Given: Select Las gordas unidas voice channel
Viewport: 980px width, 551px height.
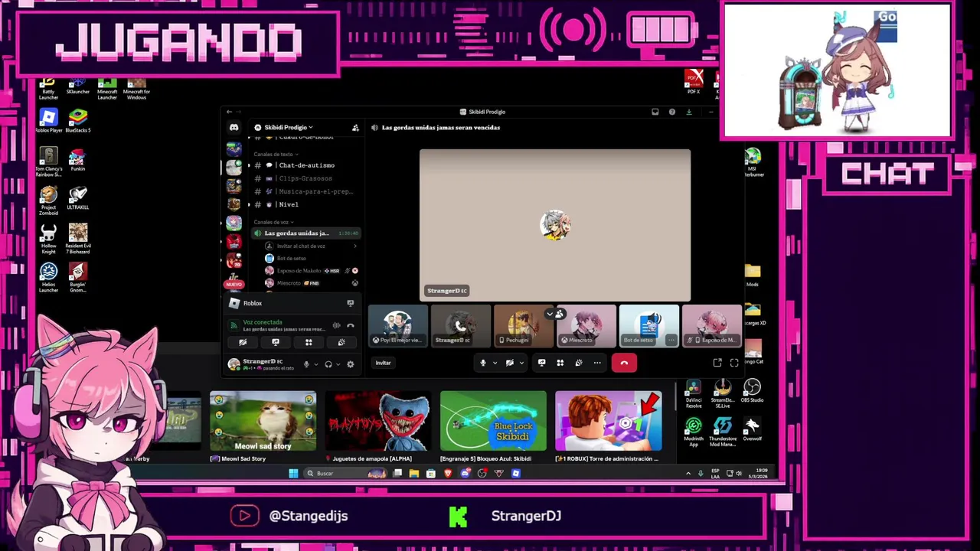Looking at the screenshot, I should [305, 233].
